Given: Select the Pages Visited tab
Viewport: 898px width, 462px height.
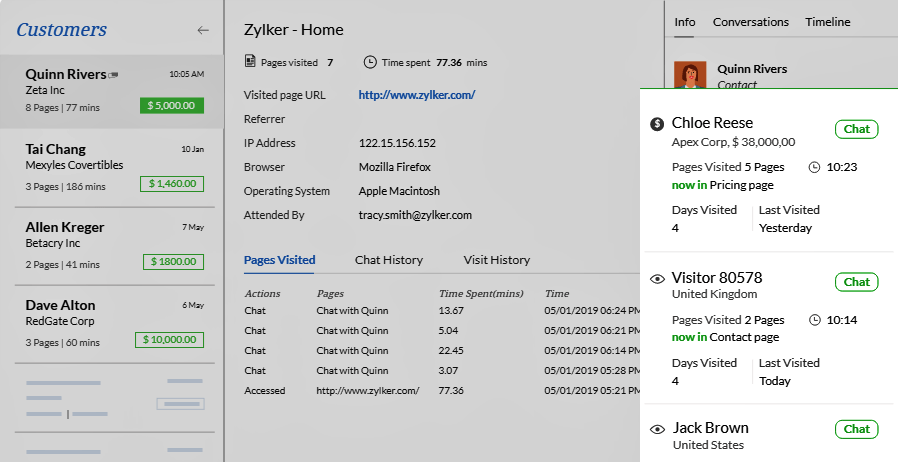Looking at the screenshot, I should click(x=279, y=260).
